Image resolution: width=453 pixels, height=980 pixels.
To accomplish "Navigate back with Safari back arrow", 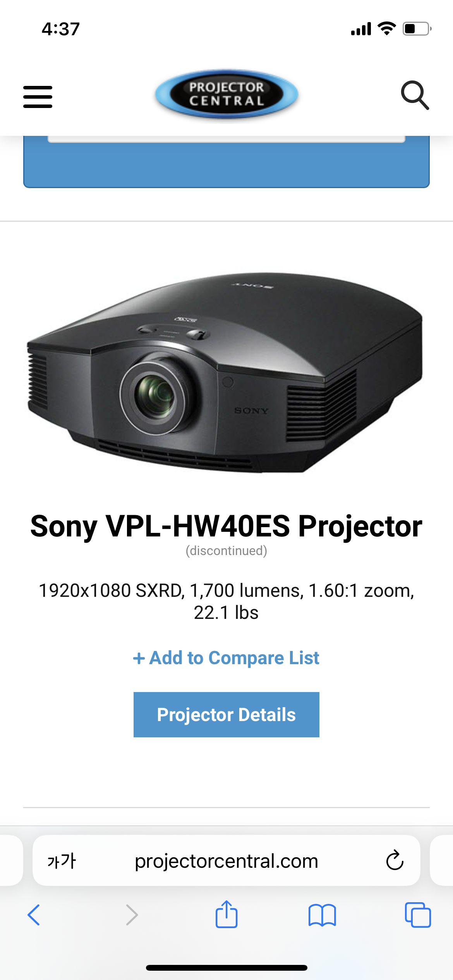I will 34,915.
